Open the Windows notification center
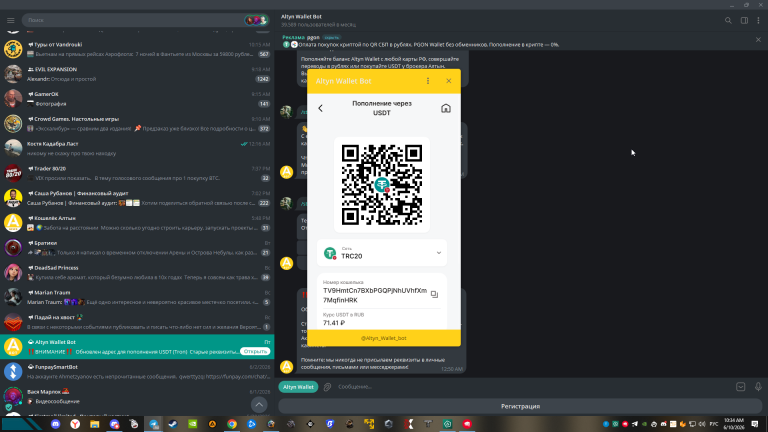 [x=755, y=424]
